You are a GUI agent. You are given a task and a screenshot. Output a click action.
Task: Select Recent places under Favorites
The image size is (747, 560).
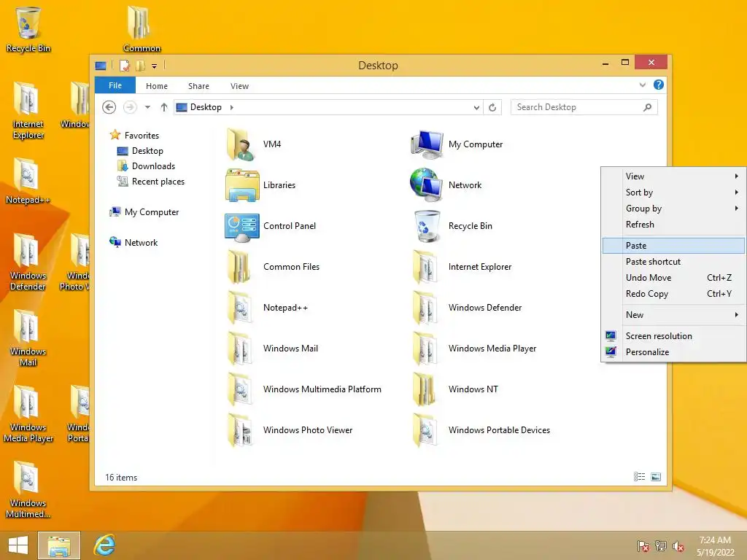click(x=151, y=182)
